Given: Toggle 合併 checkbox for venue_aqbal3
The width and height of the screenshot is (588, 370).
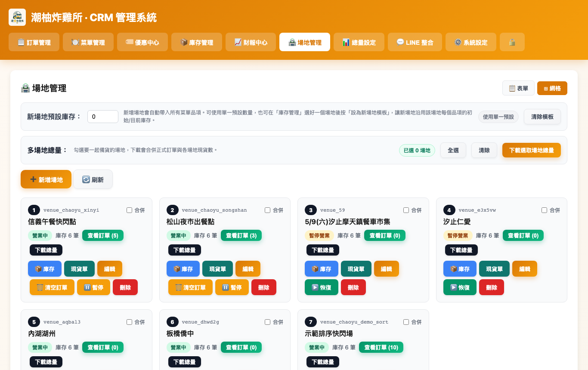Looking at the screenshot, I should click(129, 322).
